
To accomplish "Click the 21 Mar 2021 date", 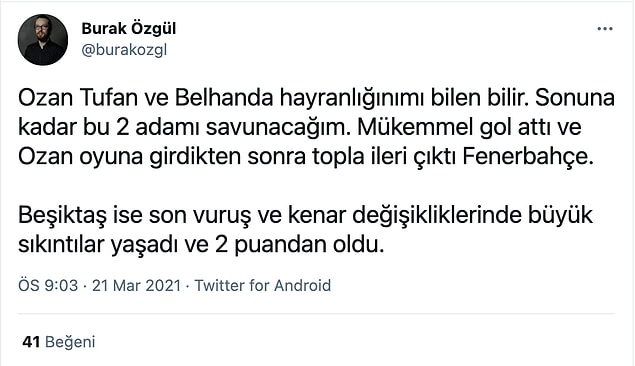I will (x=136, y=285).
